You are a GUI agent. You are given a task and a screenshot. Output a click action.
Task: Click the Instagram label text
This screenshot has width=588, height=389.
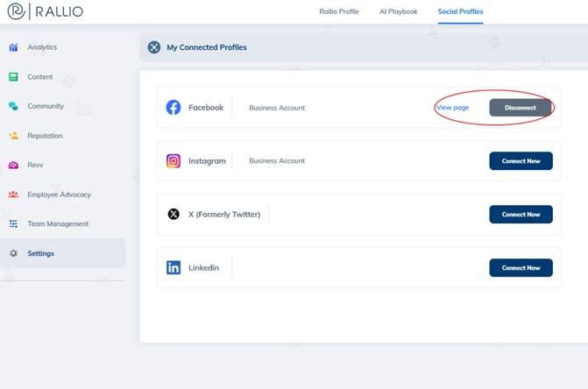coord(207,161)
